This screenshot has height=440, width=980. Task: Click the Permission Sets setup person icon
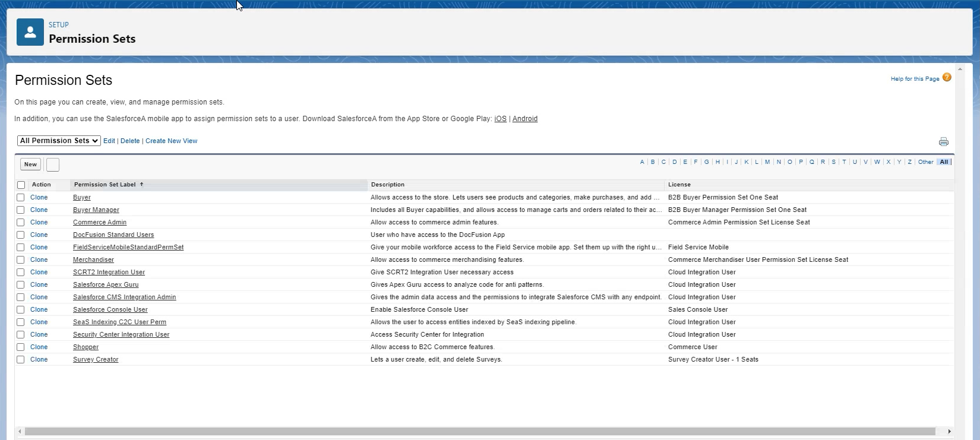pos(30,32)
